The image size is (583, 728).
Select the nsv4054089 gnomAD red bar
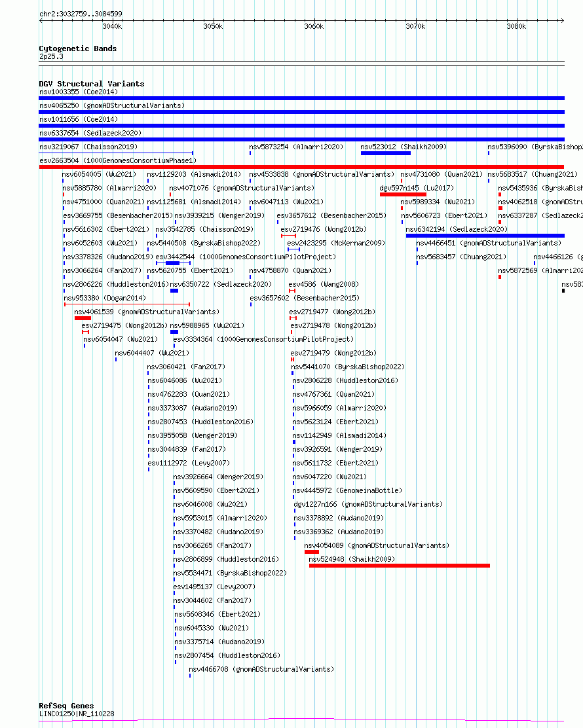pos(312,552)
